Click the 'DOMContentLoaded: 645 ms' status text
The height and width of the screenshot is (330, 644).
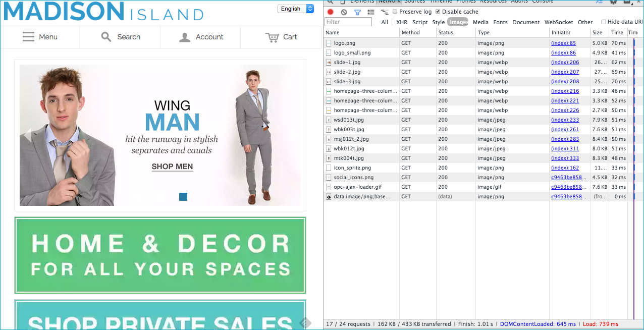coord(538,324)
